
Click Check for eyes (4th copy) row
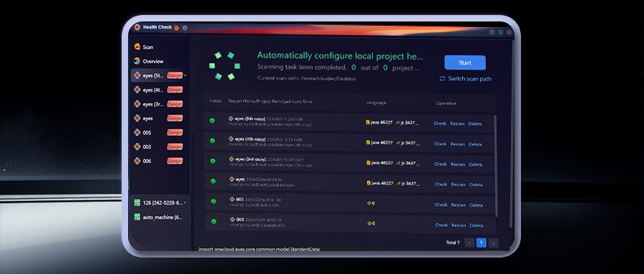coord(440,145)
